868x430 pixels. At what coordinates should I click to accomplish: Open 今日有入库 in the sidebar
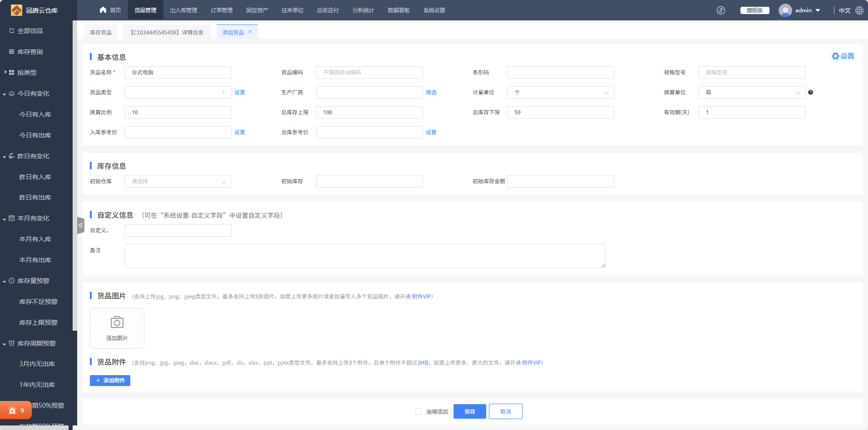point(35,114)
